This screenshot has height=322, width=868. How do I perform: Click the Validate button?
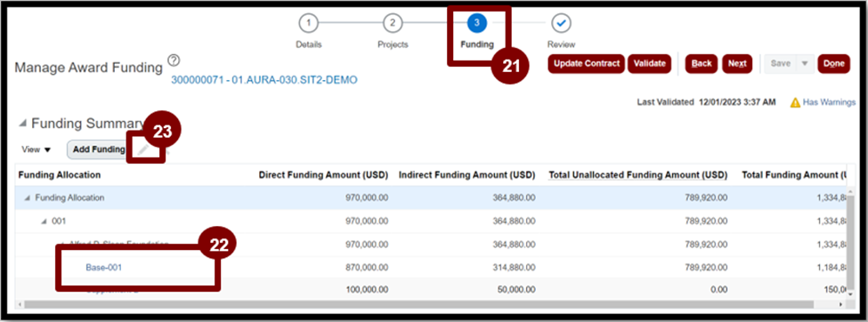(649, 64)
